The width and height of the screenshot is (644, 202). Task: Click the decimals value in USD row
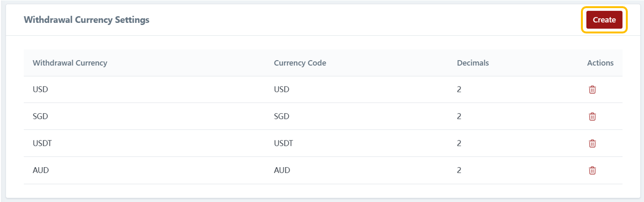[459, 89]
